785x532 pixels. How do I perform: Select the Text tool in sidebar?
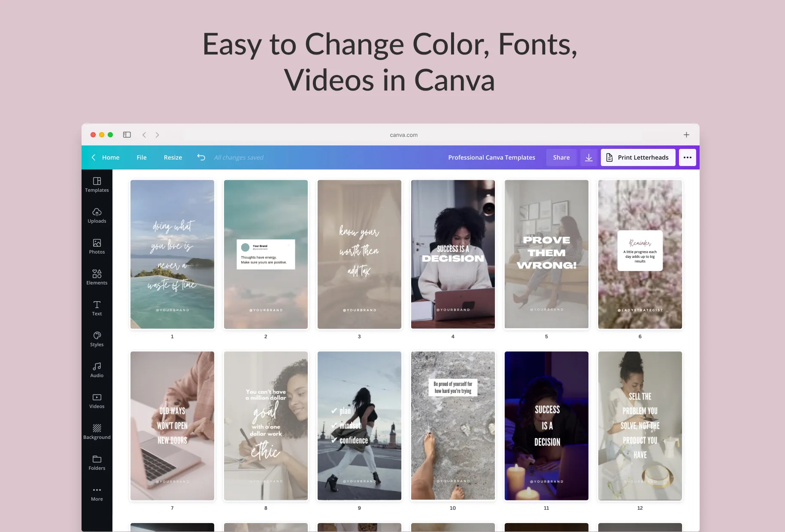[x=97, y=308]
